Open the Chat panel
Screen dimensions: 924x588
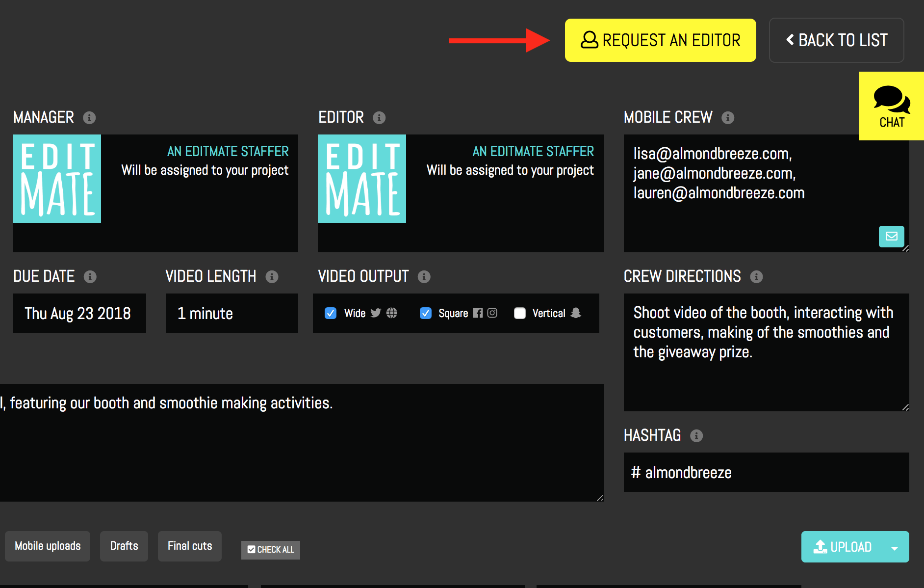[x=892, y=106]
